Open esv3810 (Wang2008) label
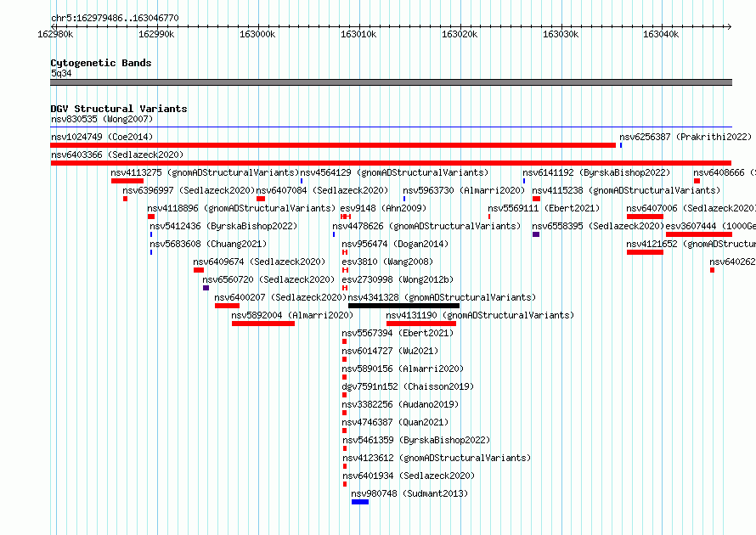This screenshot has width=756, height=535. point(387,262)
